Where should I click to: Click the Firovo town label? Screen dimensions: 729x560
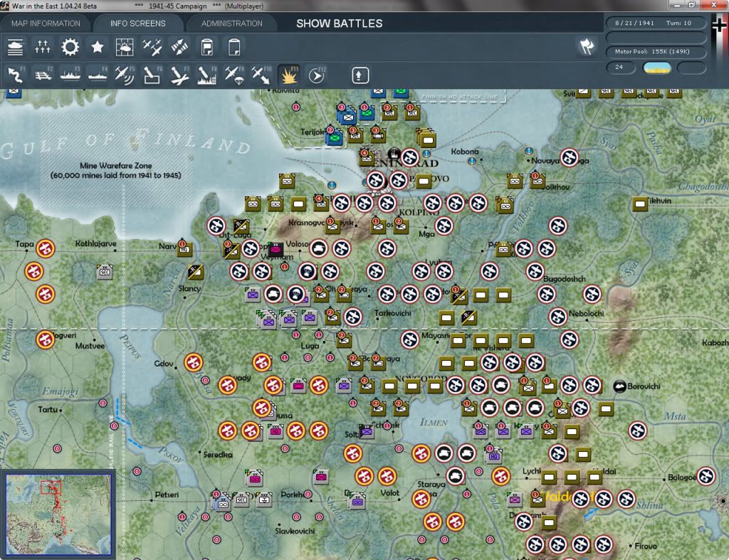pos(645,546)
